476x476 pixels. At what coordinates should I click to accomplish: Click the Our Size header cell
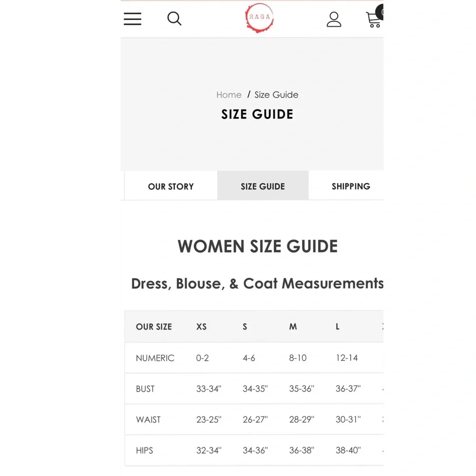[154, 327]
